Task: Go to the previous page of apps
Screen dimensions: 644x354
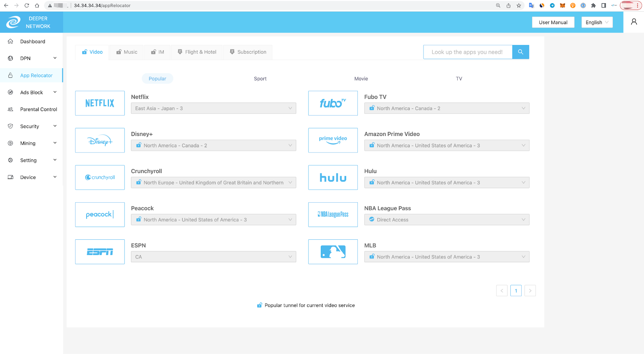Action: [x=502, y=290]
